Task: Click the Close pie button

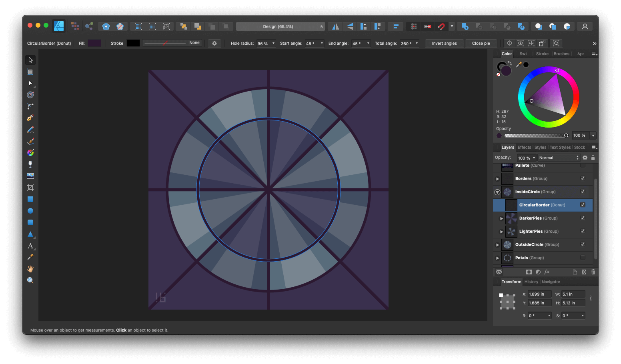Action: pos(481,43)
